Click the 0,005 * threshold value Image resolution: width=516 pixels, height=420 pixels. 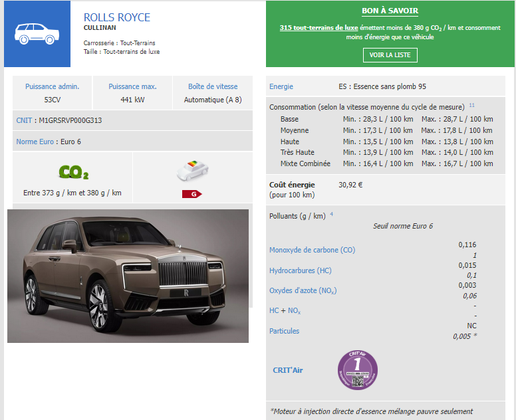pyautogui.click(x=465, y=336)
